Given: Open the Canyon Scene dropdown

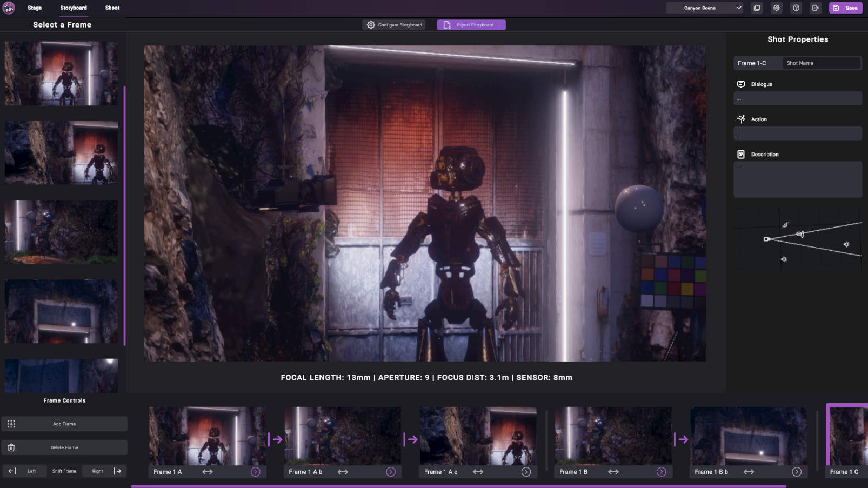Looking at the screenshot, I should [x=704, y=8].
